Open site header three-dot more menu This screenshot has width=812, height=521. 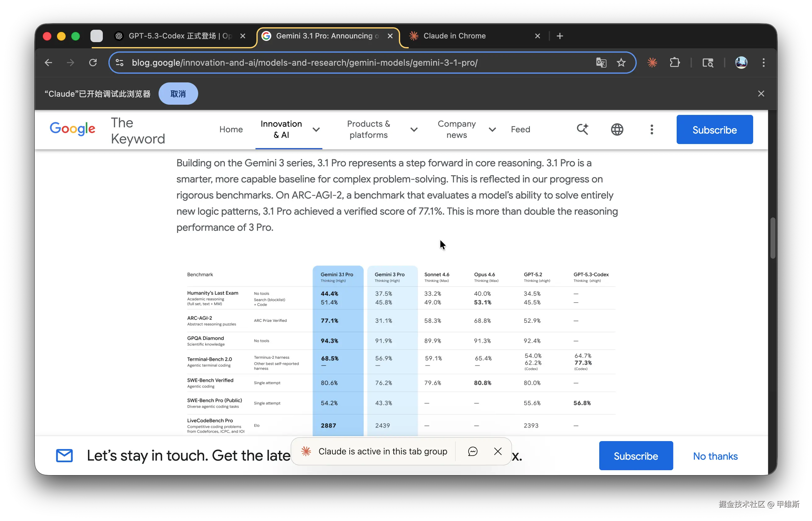652,129
